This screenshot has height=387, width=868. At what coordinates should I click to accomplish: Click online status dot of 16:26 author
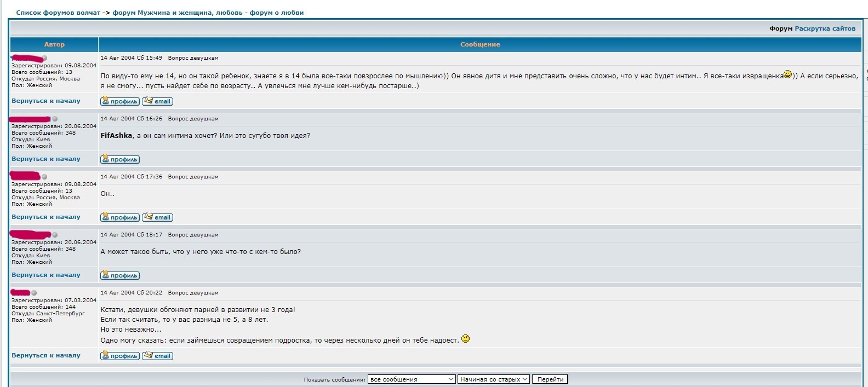(55, 119)
